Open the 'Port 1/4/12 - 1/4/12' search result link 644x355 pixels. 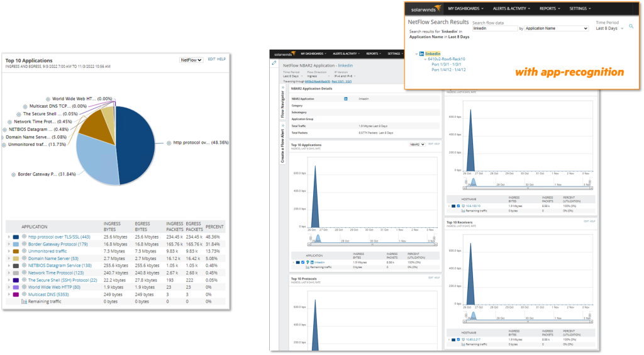(x=448, y=70)
